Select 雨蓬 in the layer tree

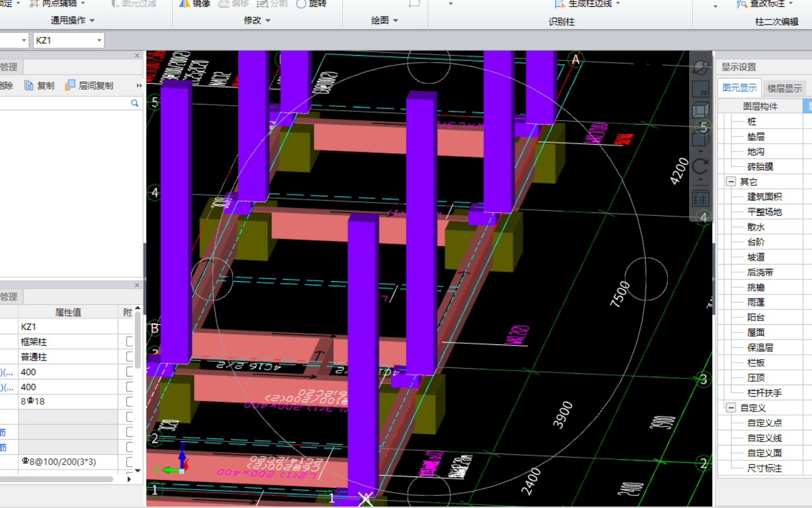(x=756, y=303)
